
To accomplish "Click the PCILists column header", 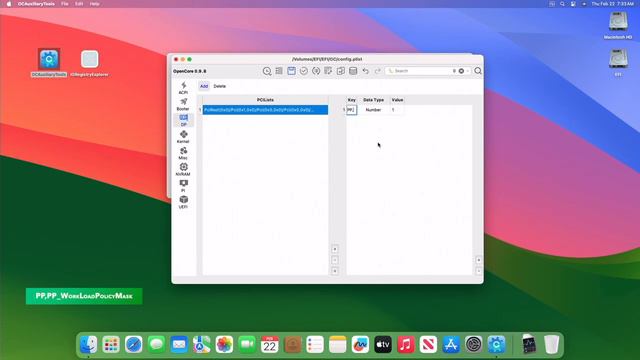I will tap(265, 100).
